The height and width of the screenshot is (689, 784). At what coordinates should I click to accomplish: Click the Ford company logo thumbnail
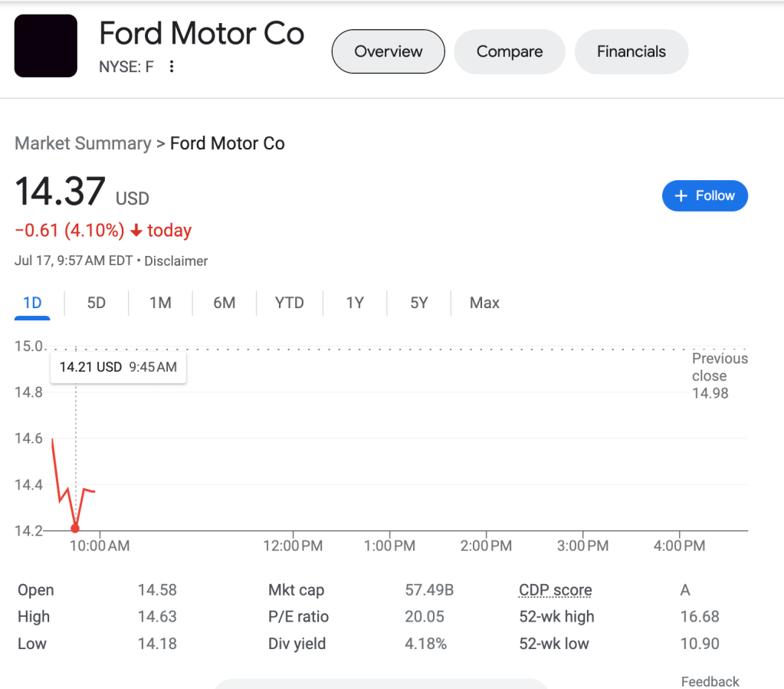tap(46, 46)
